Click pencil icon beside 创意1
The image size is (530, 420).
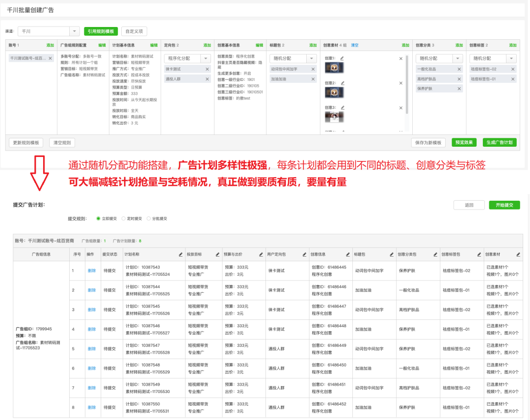click(342, 58)
